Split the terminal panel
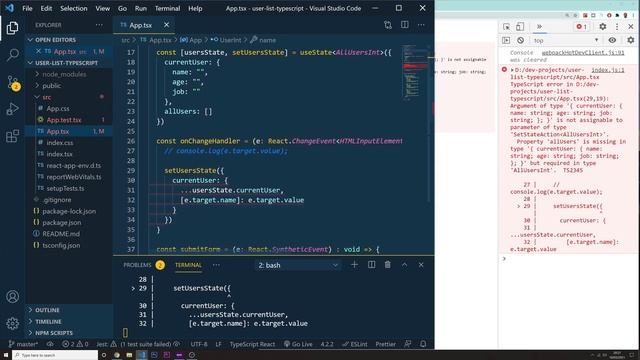 coord(371,264)
